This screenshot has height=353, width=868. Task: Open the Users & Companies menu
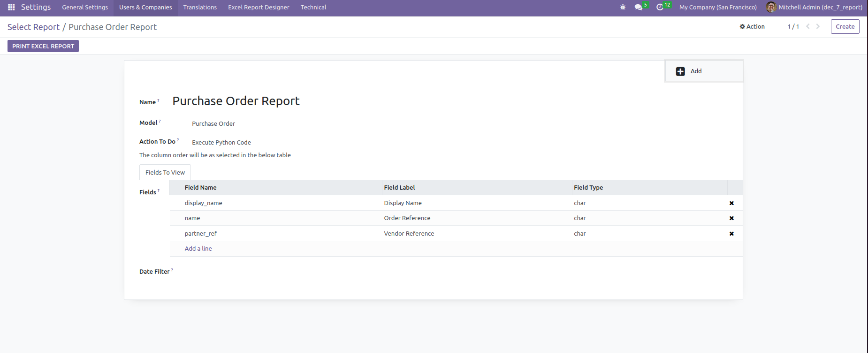145,8
